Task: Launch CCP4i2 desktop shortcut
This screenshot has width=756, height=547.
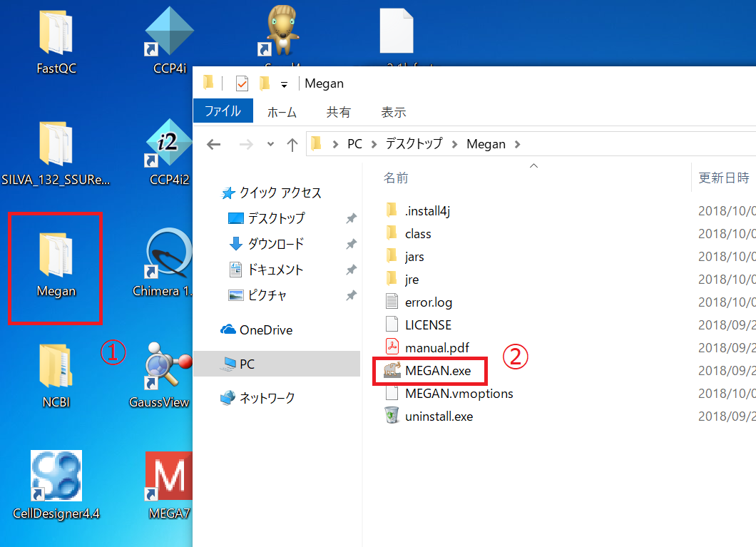Action: coord(169,153)
